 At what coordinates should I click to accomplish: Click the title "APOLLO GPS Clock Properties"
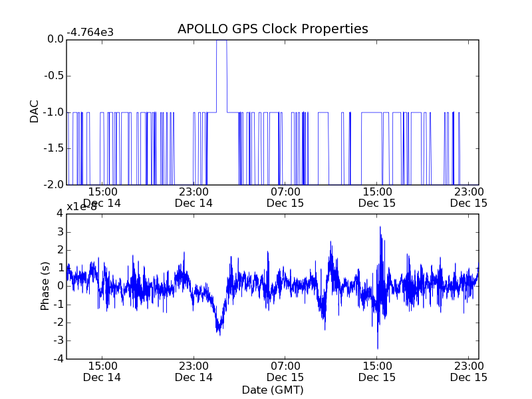[273, 29]
